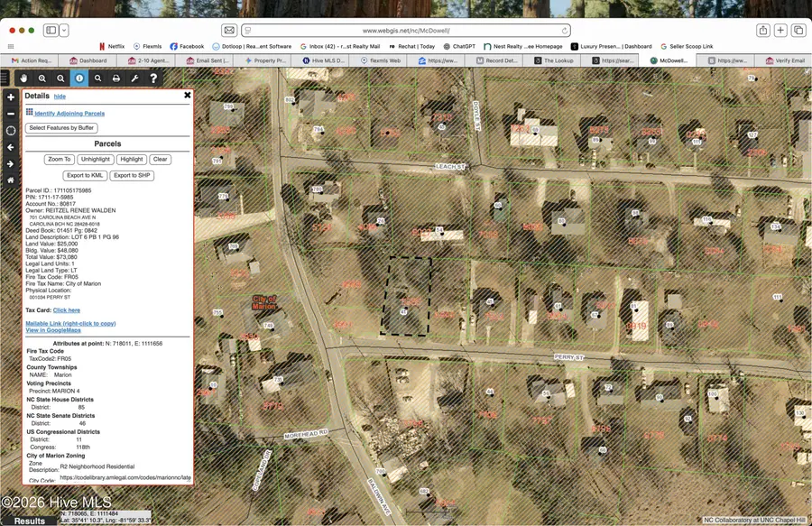The width and height of the screenshot is (812, 526).
Task: Open the Print map tool
Action: pos(116,78)
